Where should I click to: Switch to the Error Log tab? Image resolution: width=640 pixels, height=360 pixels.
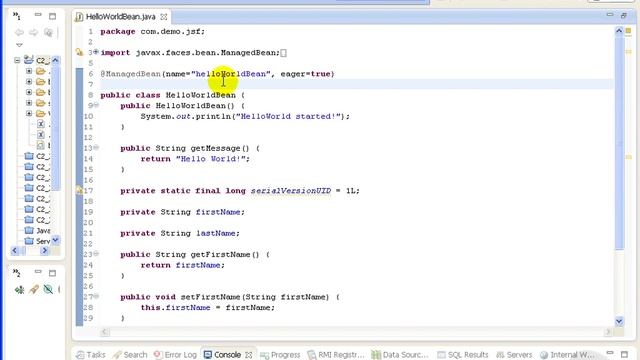click(176, 355)
